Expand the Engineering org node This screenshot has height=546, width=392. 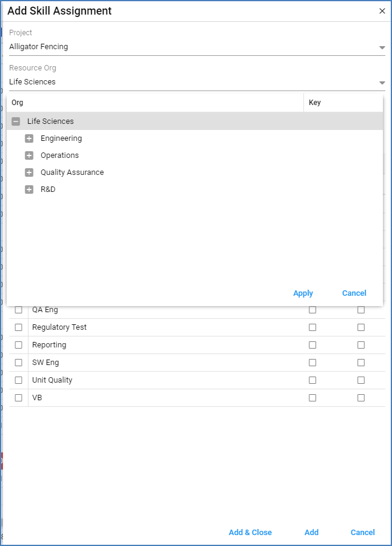coord(29,138)
